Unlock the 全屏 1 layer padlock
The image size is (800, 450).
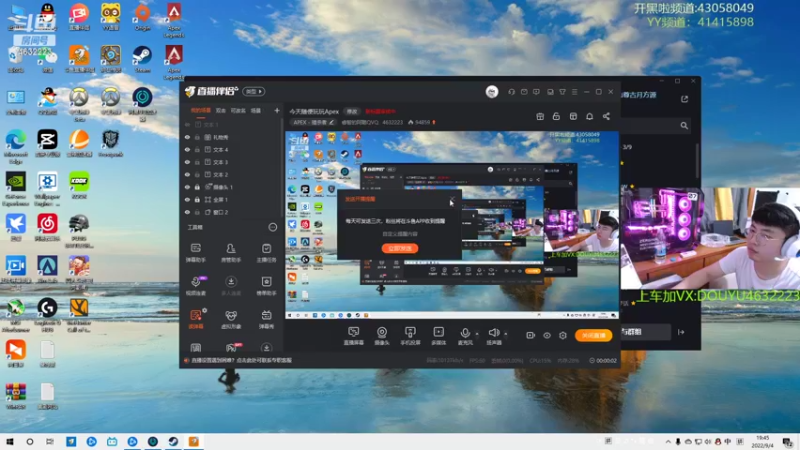pos(197,199)
